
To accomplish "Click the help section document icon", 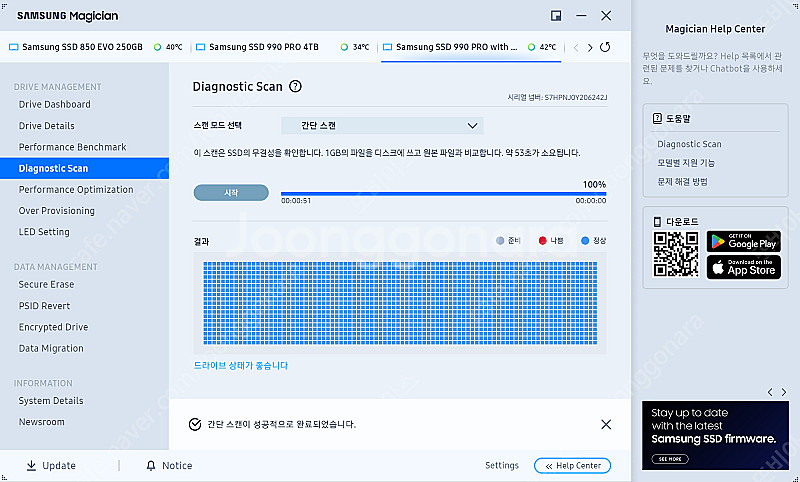I will pyautogui.click(x=657, y=118).
